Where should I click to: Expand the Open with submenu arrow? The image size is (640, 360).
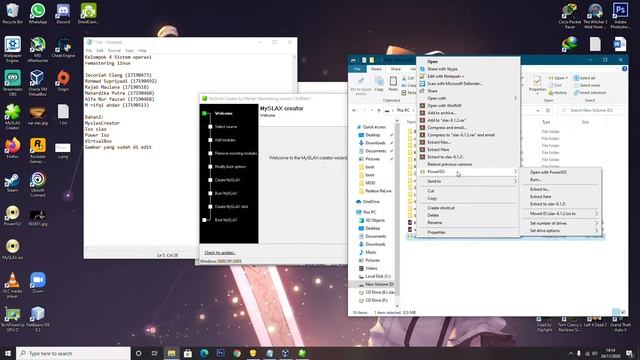pyautogui.click(x=515, y=98)
